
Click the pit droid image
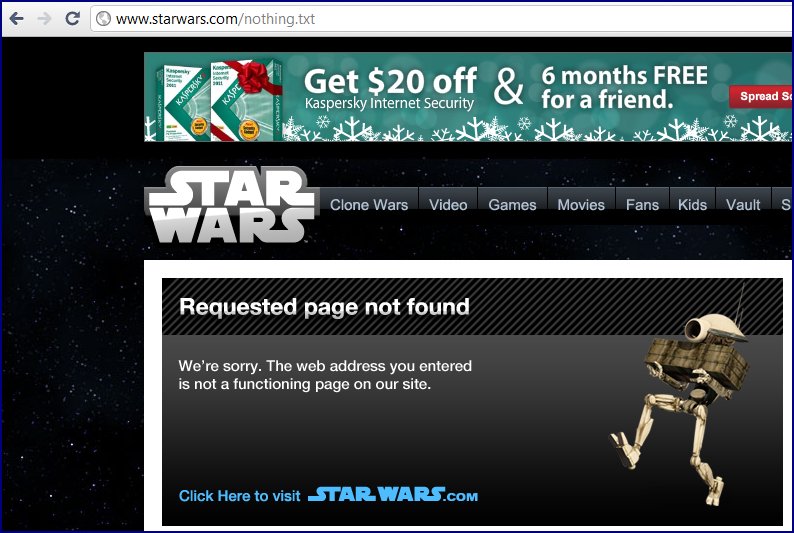coord(681,405)
